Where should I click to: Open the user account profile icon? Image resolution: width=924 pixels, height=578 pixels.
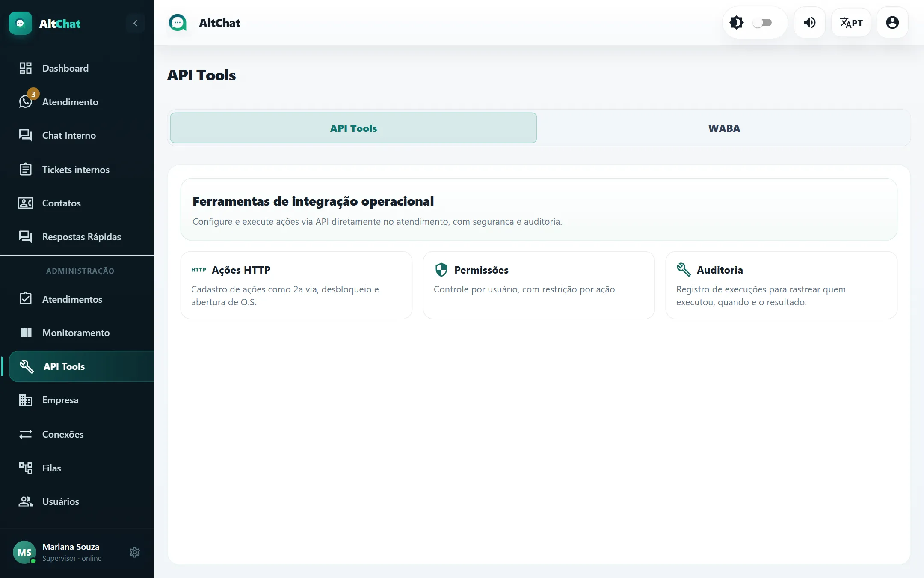pos(892,23)
